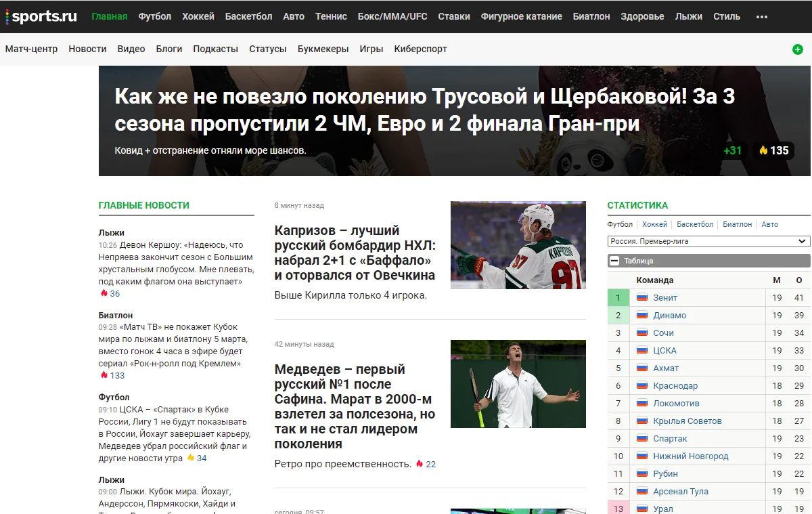Screen dimensions: 812x514
Task: Click the sports.ru logo
Action: [x=41, y=16]
